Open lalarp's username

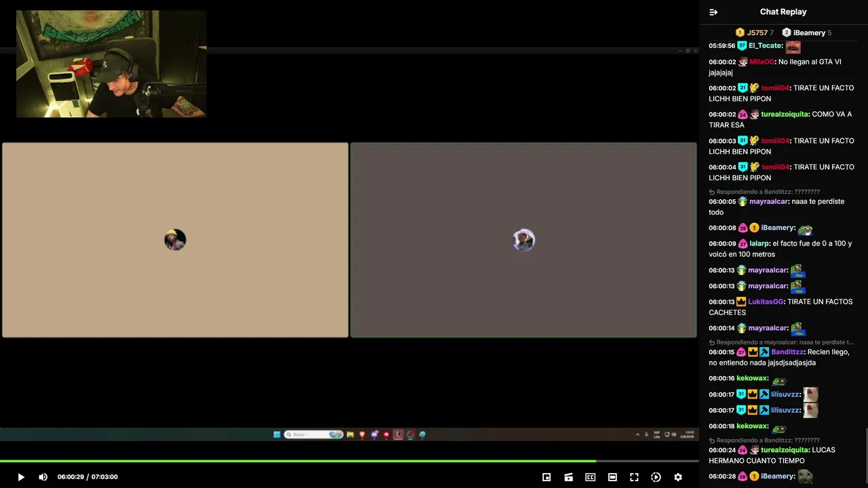(759, 244)
